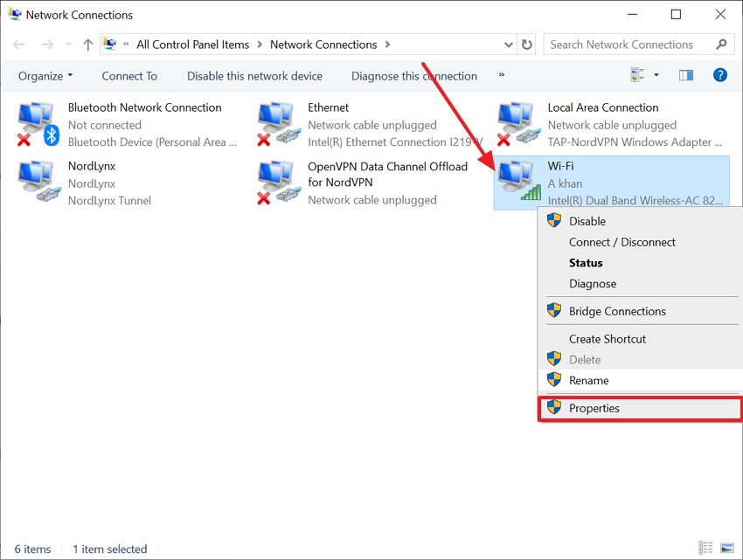The image size is (743, 560).
Task: Choose Properties from the context menu
Action: [594, 408]
